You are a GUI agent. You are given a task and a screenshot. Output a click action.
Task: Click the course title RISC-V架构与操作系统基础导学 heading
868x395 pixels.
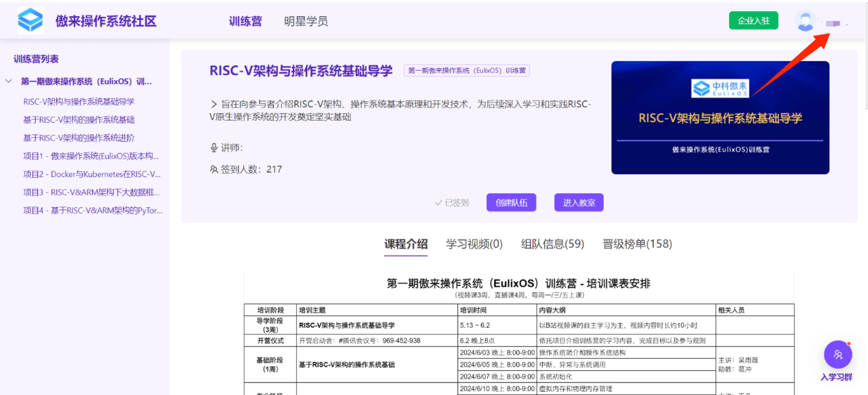[x=301, y=71]
